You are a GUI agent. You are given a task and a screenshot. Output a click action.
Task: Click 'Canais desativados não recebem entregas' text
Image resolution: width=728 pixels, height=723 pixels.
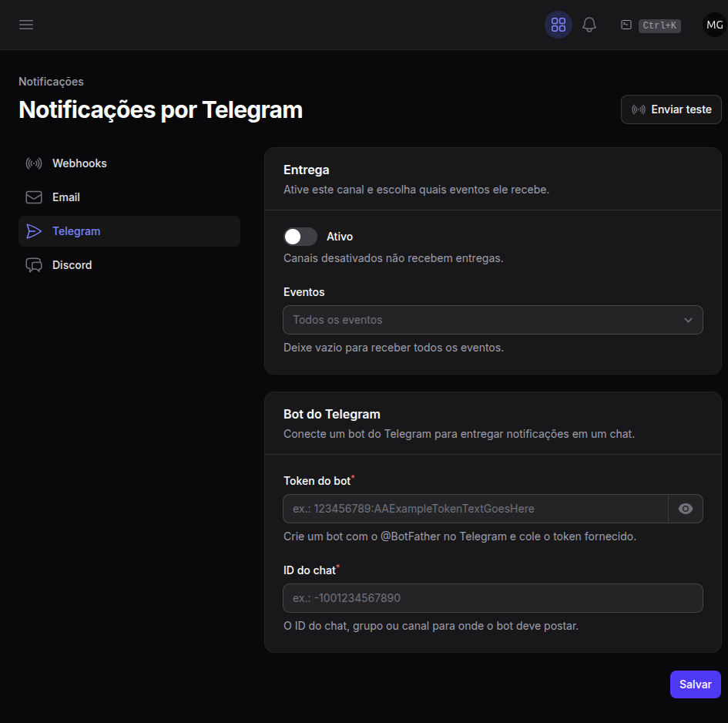[x=393, y=258]
